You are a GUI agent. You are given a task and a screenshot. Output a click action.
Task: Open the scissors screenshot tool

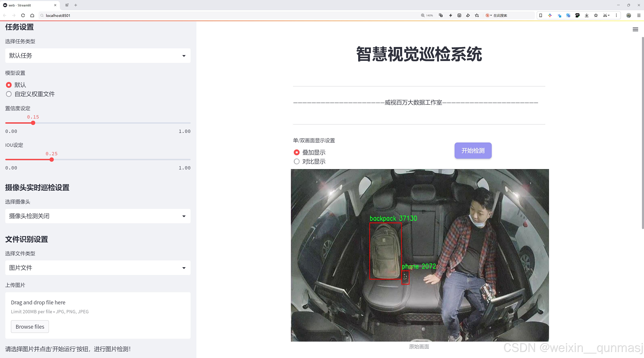click(x=605, y=16)
